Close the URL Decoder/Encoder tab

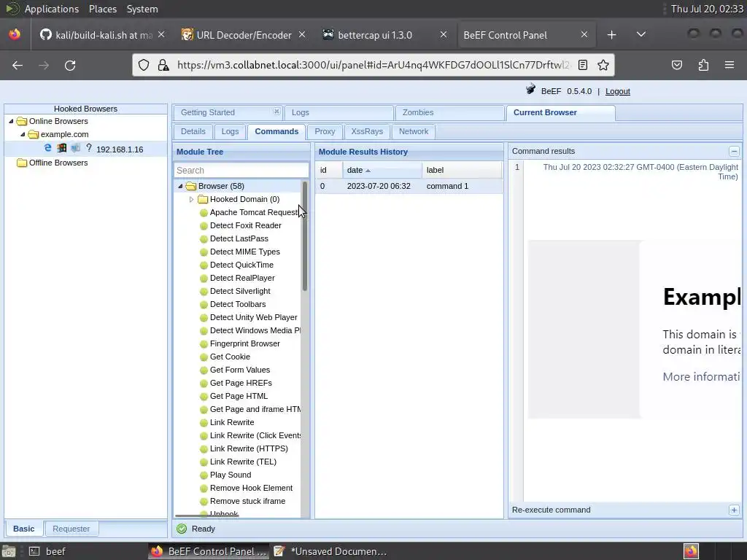point(302,34)
